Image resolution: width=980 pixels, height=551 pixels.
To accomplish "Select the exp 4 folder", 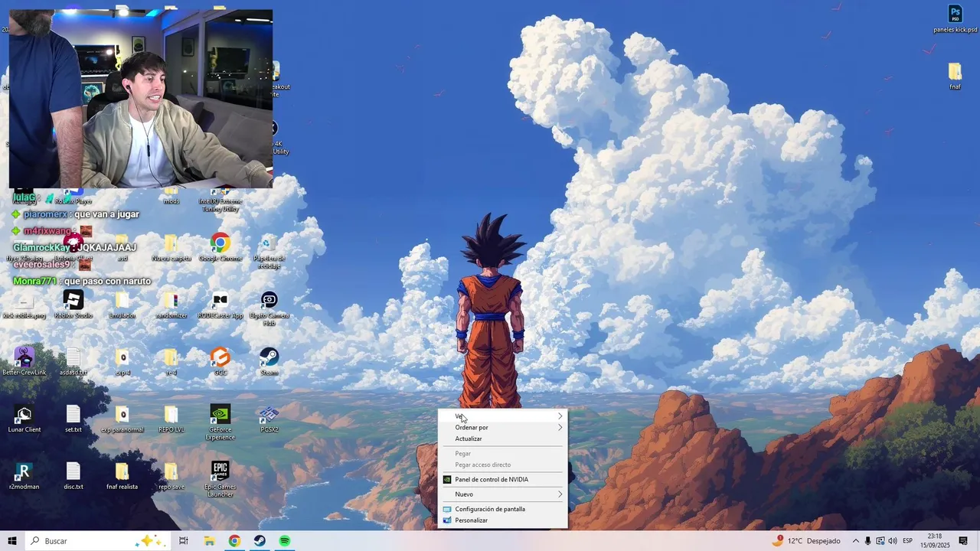I will click(122, 361).
